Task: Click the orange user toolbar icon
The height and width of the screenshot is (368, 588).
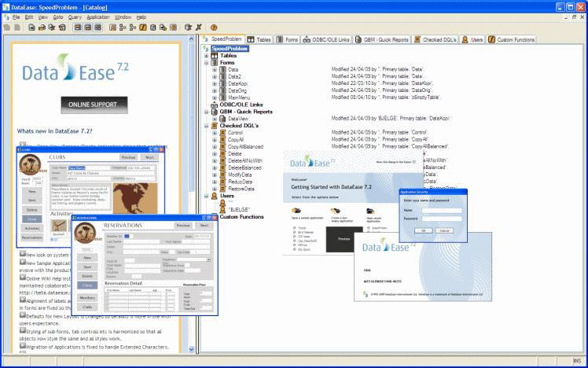Action: (x=112, y=28)
